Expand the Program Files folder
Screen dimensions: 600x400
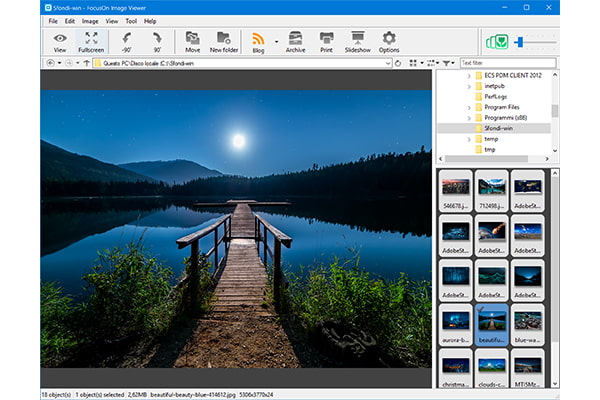(x=468, y=107)
